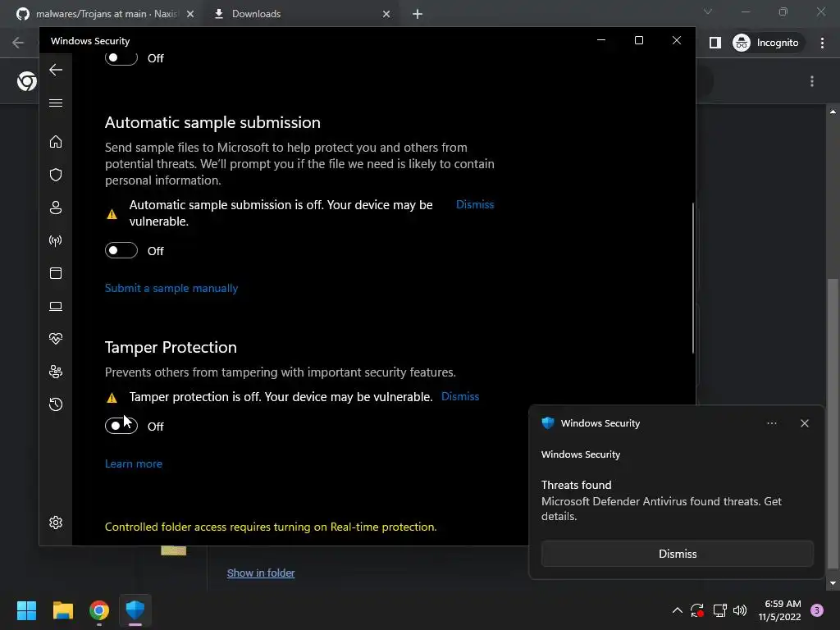This screenshot has height=630, width=840.
Task: Click Submit a sample manually link
Action: 171,288
